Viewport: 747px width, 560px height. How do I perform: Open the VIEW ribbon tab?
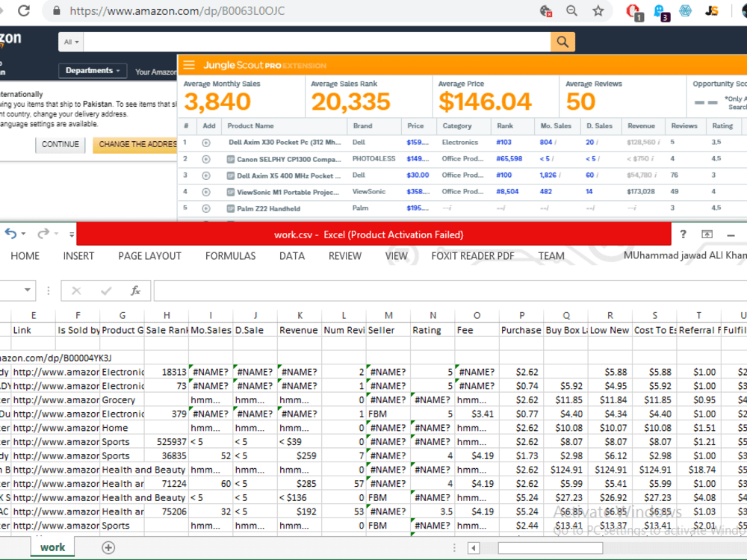tap(397, 256)
